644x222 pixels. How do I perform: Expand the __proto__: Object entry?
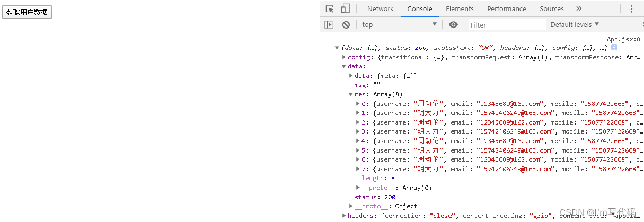351,206
